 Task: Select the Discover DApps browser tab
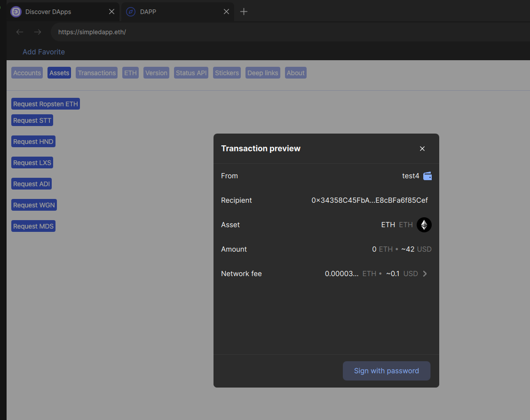pyautogui.click(x=63, y=12)
